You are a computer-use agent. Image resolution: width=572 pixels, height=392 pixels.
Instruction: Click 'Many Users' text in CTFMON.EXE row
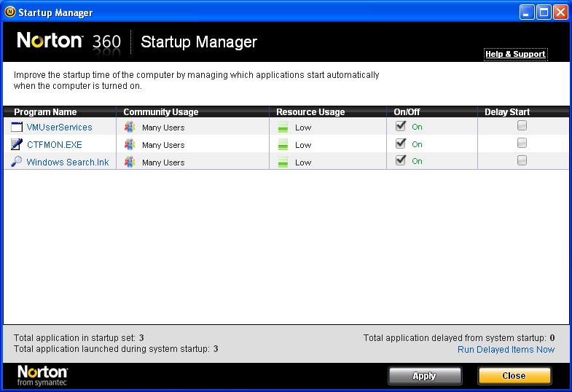click(163, 145)
